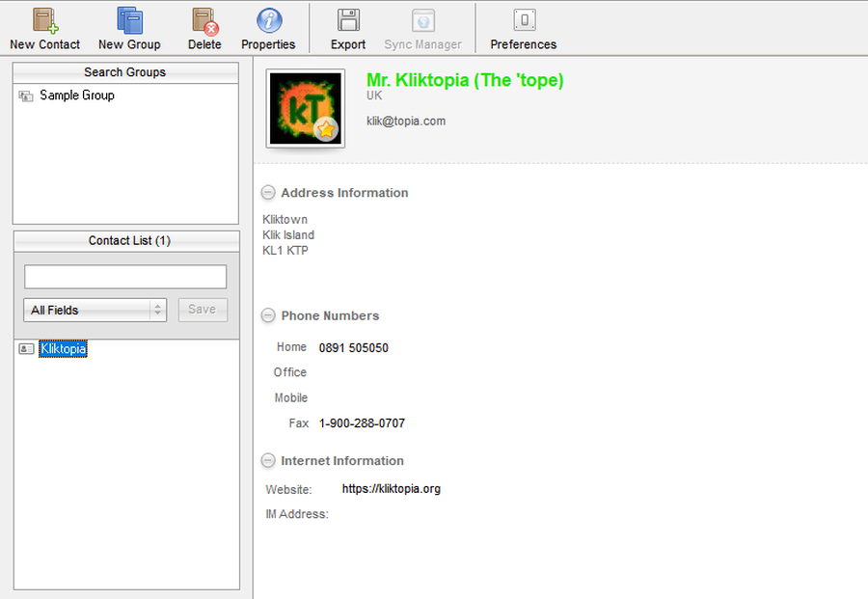The height and width of the screenshot is (599, 868).
Task: Click in the contact search text field
Action: [125, 277]
